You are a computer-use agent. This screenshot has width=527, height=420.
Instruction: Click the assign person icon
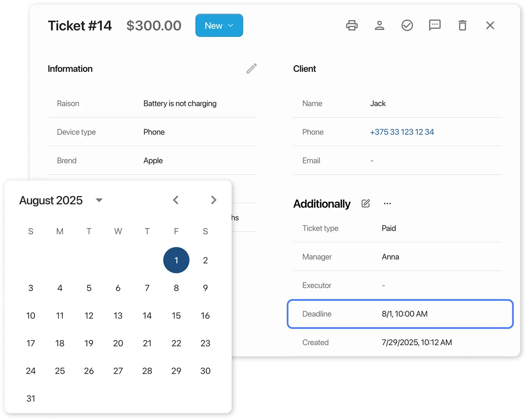coord(379,25)
